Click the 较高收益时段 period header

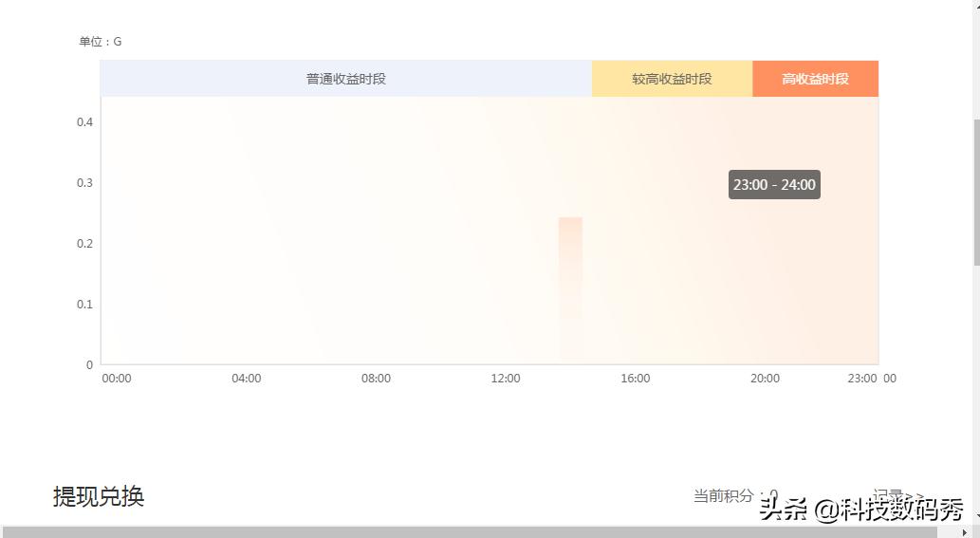672,79
